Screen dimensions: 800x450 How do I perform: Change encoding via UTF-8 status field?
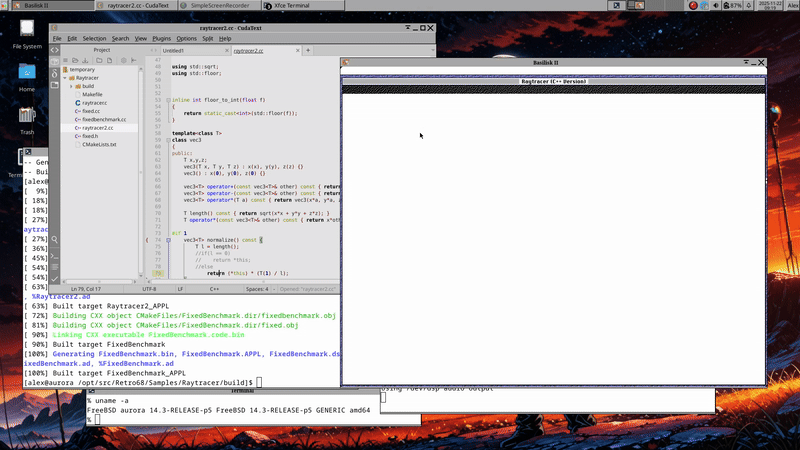tap(149, 289)
